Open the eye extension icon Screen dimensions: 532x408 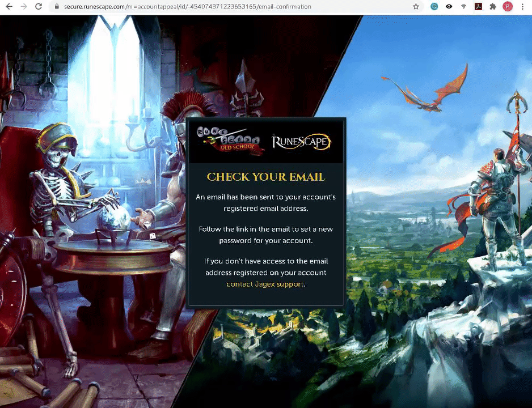449,6
